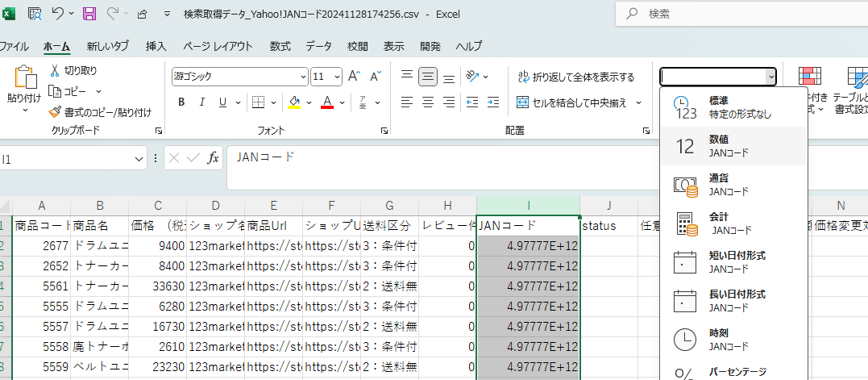
Task: Toggle bold formatting B
Action: click(x=181, y=102)
